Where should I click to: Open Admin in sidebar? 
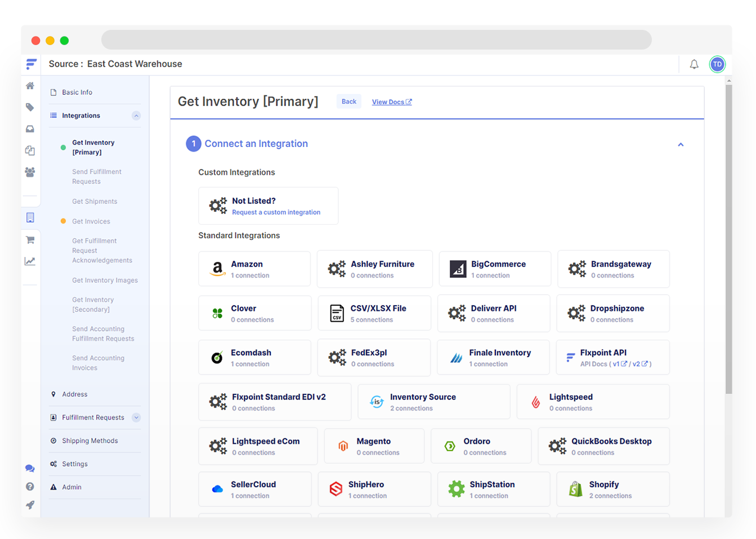pos(71,487)
